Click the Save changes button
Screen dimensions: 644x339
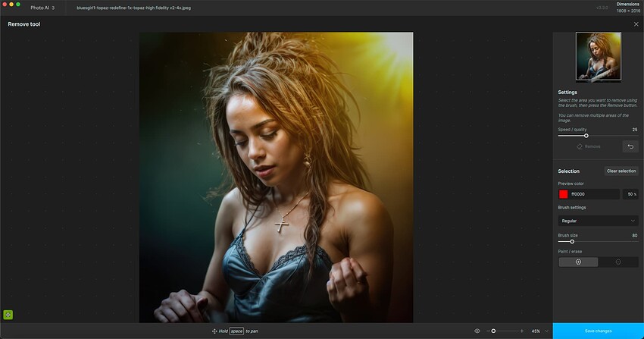pos(598,331)
